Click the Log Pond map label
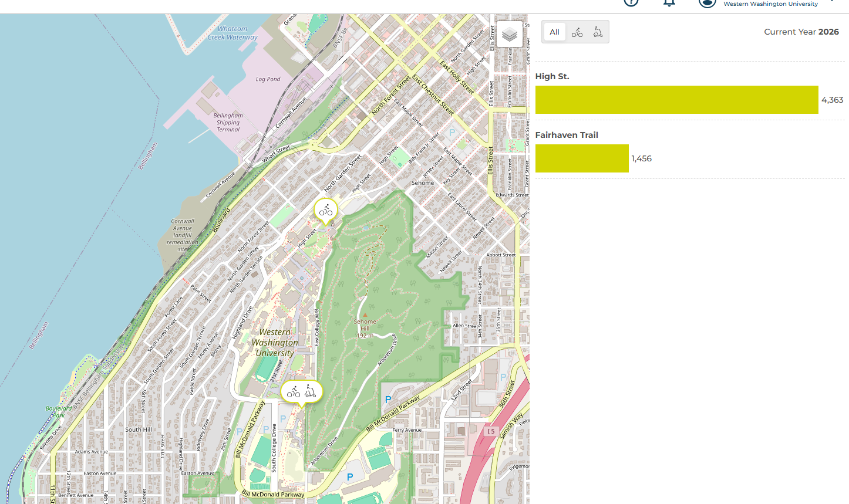This screenshot has height=504, width=849. [x=268, y=79]
